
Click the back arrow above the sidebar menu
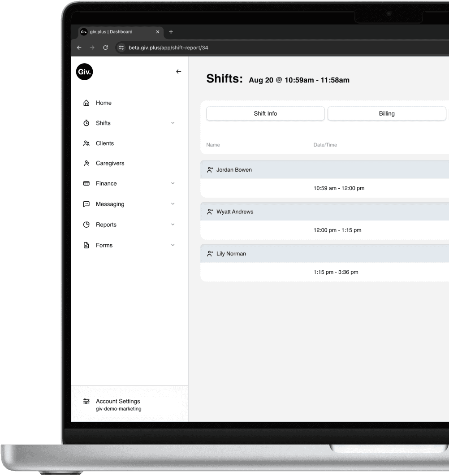178,71
